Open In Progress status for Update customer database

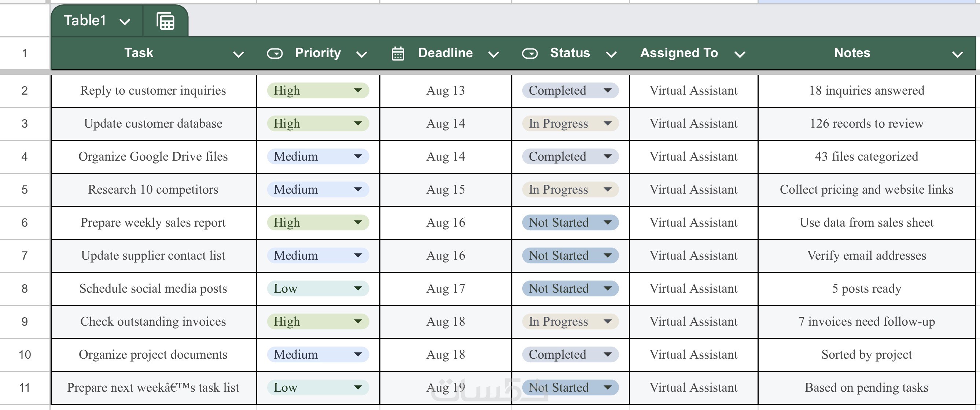pyautogui.click(x=570, y=123)
